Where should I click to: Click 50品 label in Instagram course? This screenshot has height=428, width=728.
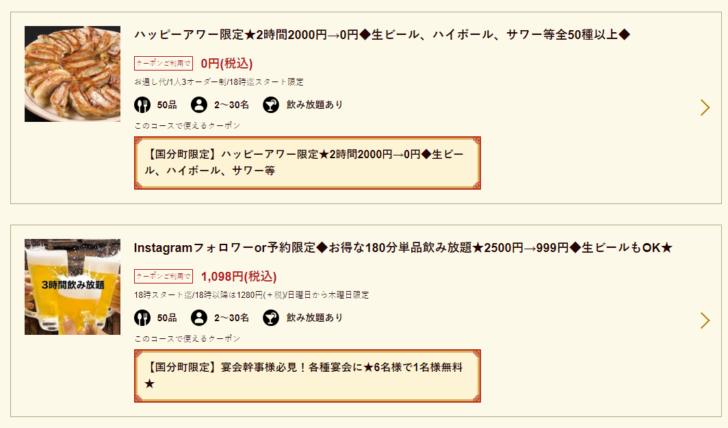click(x=167, y=318)
